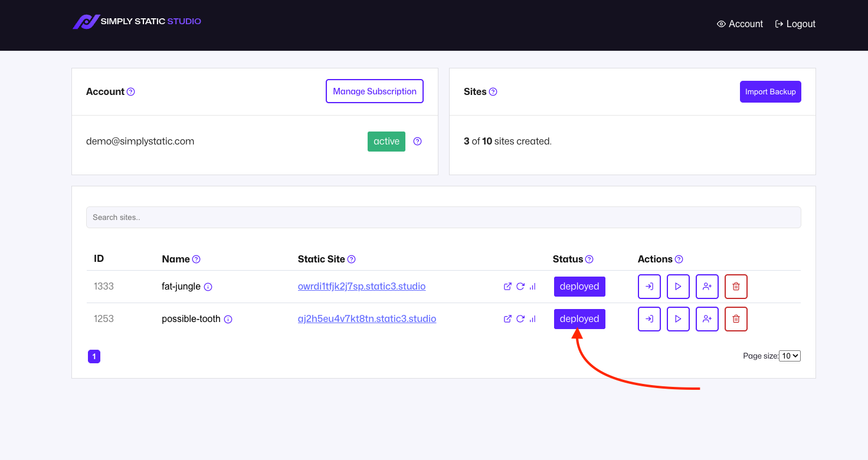The image size is (868, 460).
Task: Click stats bar icon in possible-tooth row
Action: point(533,319)
